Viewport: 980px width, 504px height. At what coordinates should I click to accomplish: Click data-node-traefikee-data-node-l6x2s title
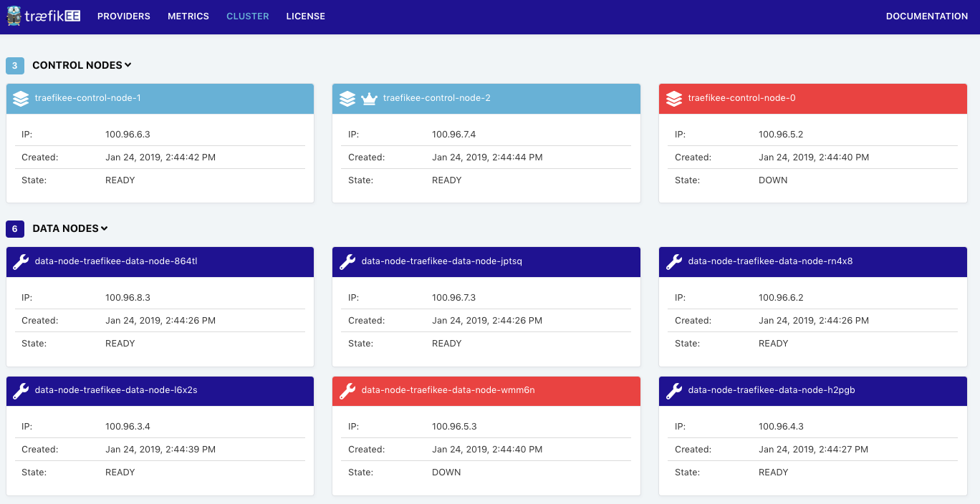click(x=116, y=390)
